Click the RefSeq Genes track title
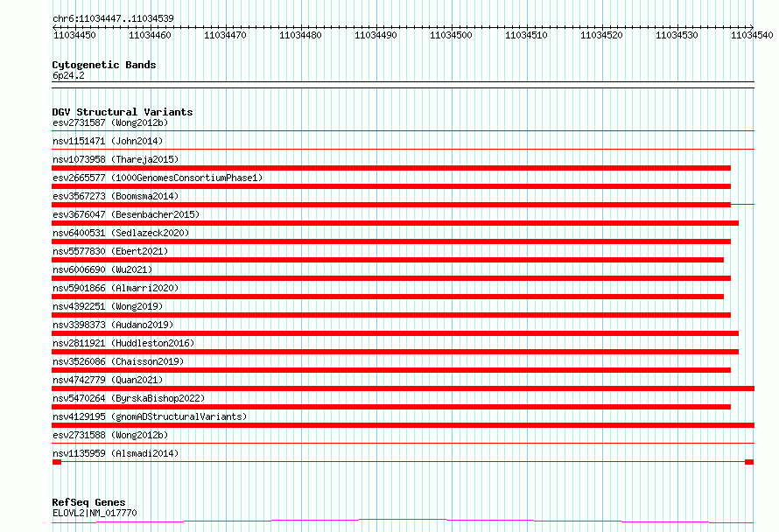Viewport: 779px width, 532px height. (88, 502)
